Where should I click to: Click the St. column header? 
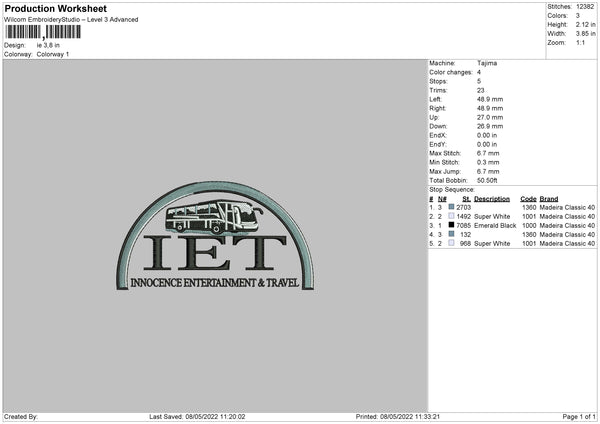(x=466, y=199)
